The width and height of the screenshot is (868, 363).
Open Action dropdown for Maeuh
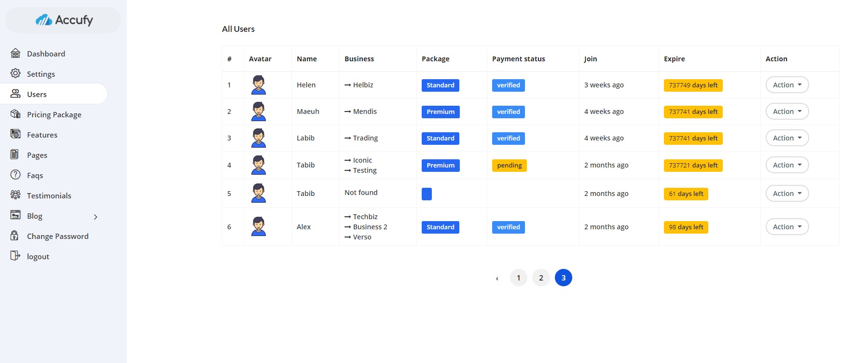tap(787, 112)
